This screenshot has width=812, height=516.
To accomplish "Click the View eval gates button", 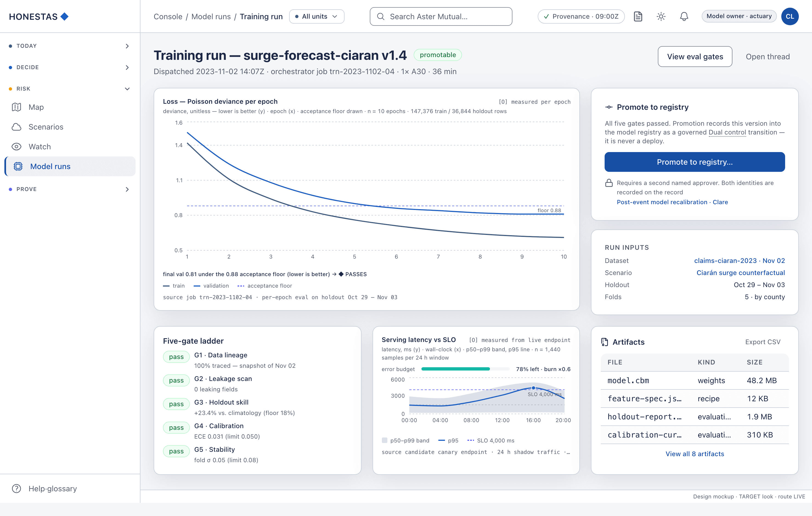I will click(695, 56).
